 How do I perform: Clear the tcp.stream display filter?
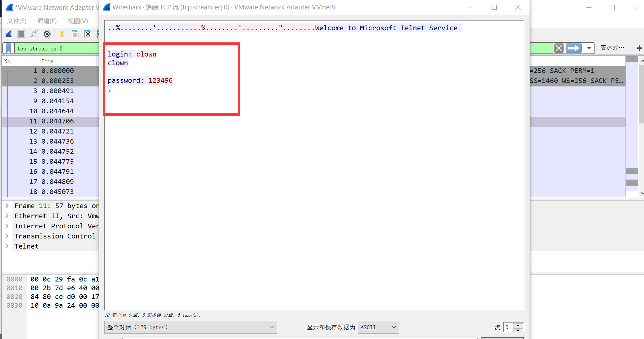tap(559, 48)
